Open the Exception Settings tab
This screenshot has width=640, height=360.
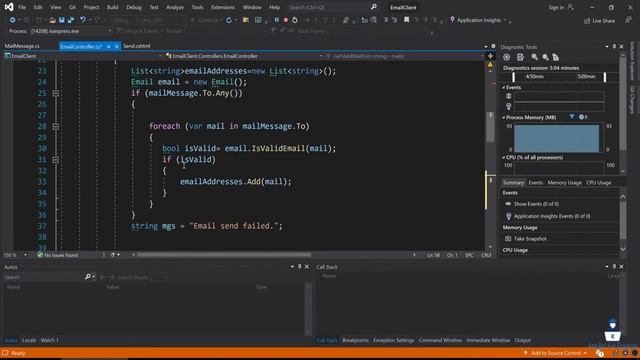tap(393, 340)
